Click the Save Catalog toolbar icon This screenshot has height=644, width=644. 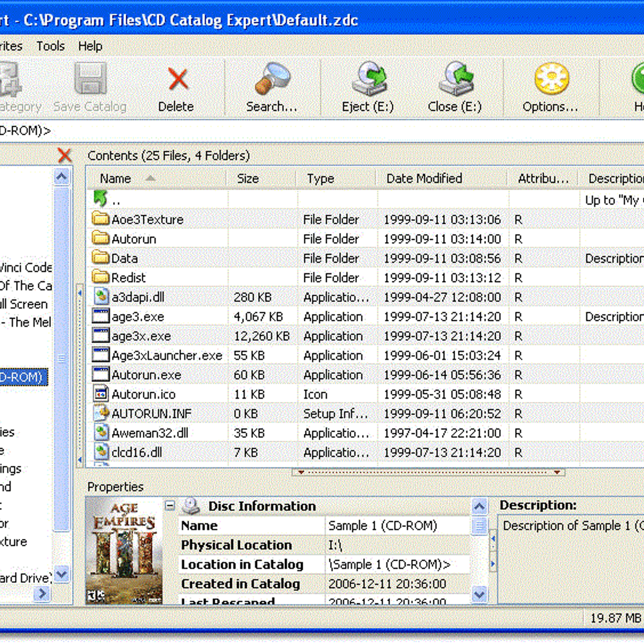pyautogui.click(x=90, y=79)
